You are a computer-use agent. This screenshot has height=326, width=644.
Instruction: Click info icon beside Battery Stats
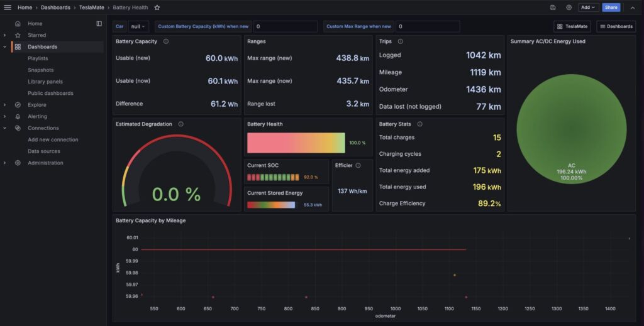click(x=419, y=124)
